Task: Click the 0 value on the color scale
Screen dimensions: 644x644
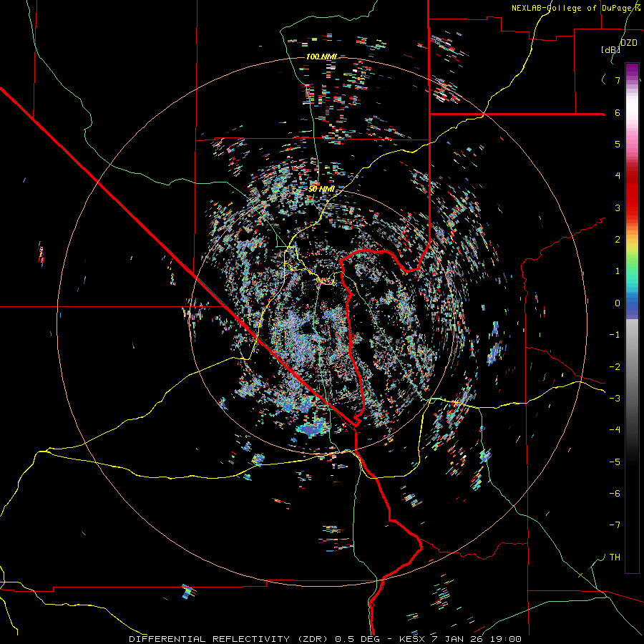Action: point(618,303)
